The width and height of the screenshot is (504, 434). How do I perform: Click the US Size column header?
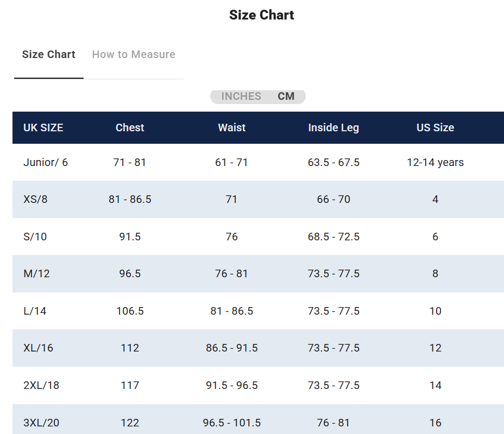coord(435,128)
